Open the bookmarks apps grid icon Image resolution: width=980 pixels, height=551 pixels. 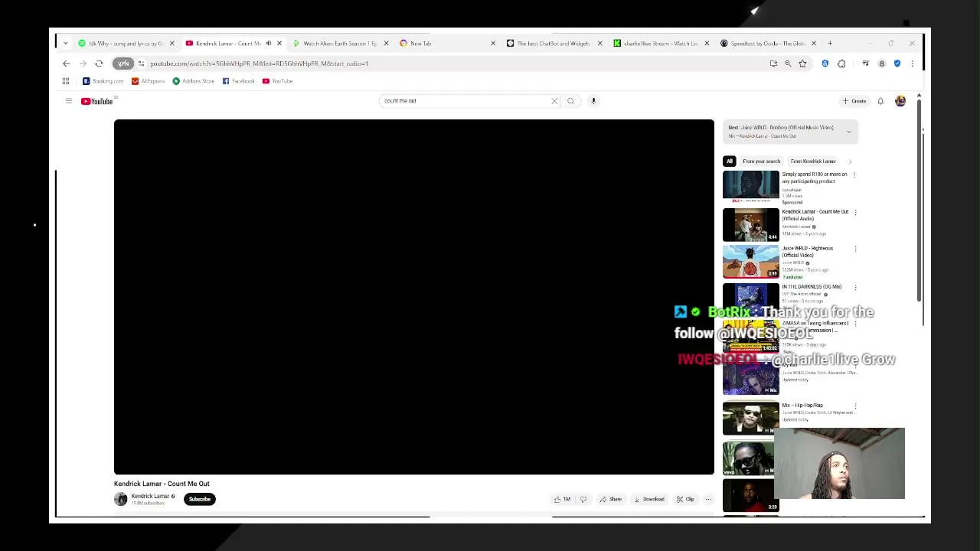click(x=66, y=81)
